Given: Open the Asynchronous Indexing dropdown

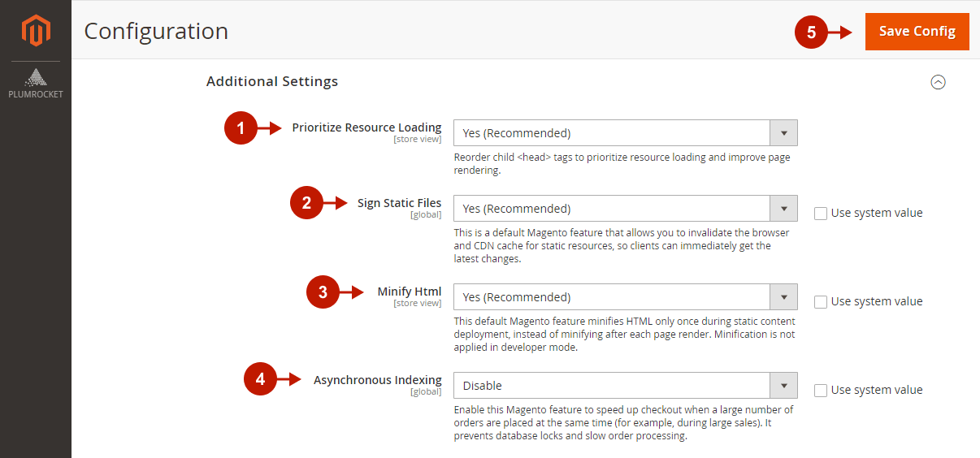Looking at the screenshot, I should pyautogui.click(x=625, y=386).
